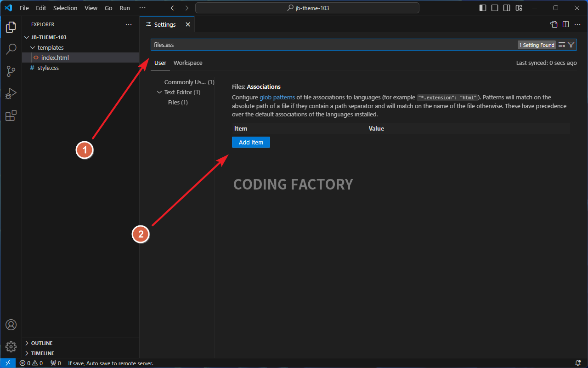Go back using the left arrow
Image resolution: width=588 pixels, height=368 pixels.
pos(173,8)
